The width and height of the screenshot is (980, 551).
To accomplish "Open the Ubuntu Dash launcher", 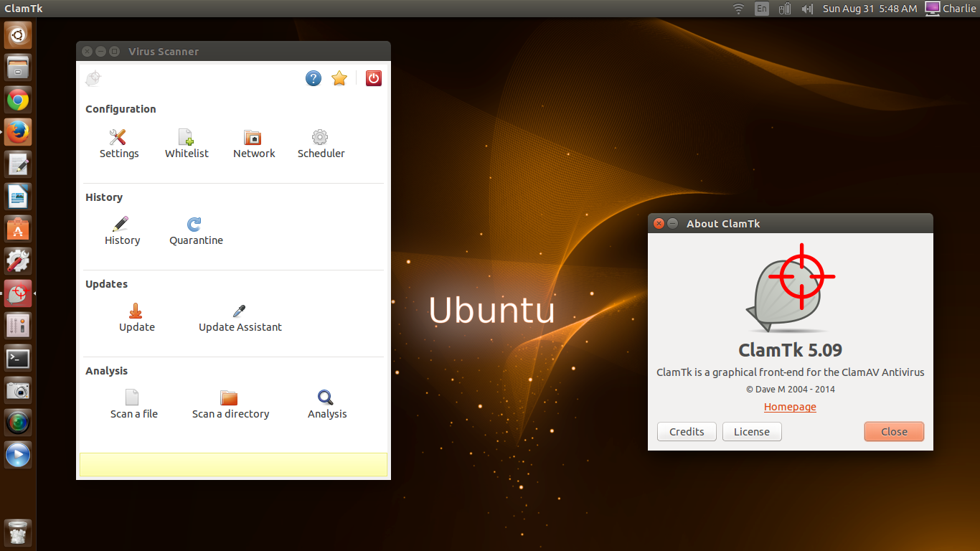I will 18,34.
